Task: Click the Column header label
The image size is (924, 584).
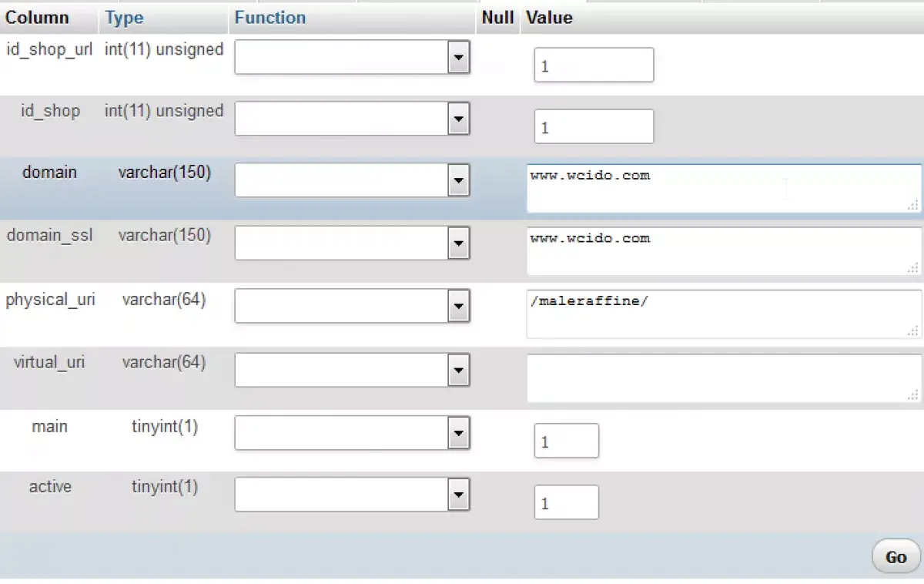Action: coord(37,18)
